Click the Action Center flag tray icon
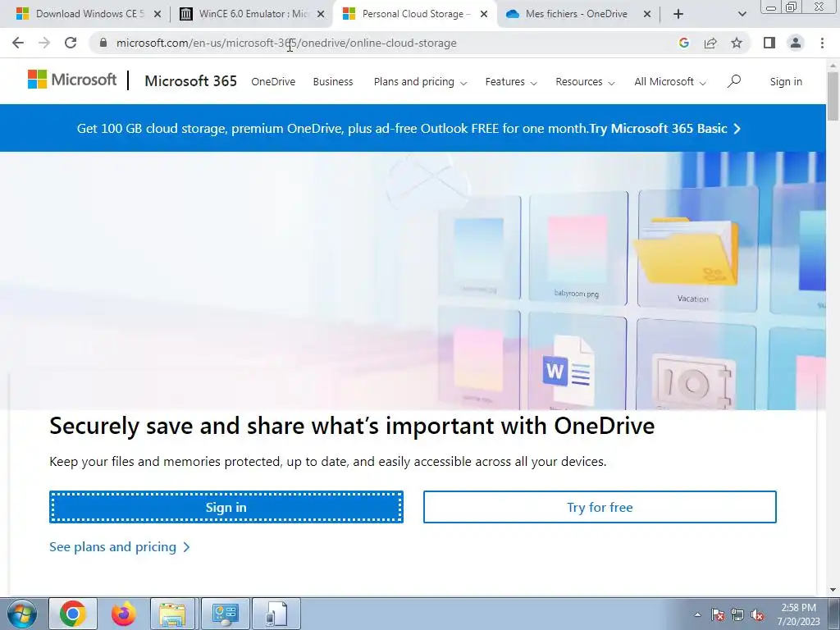The image size is (840, 630). tap(718, 615)
